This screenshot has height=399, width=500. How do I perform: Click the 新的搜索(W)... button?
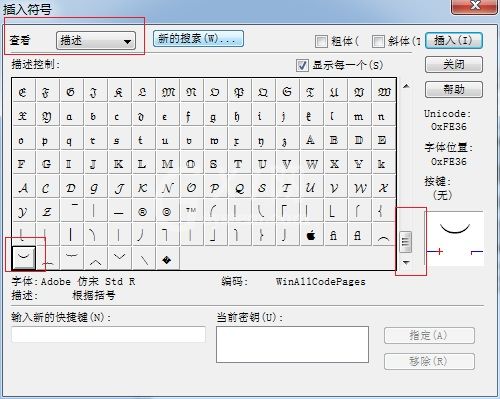pos(198,39)
